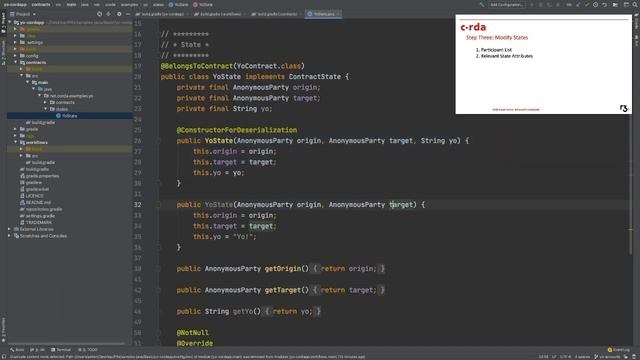
Task: Collapse the workflows module folder
Action: pyautogui.click(x=16, y=142)
